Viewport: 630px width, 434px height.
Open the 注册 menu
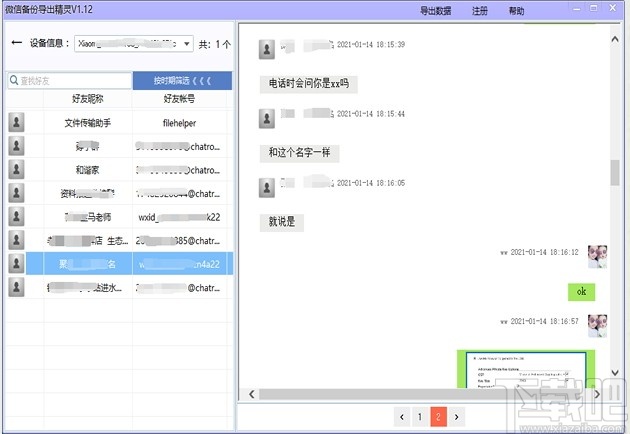(x=480, y=11)
